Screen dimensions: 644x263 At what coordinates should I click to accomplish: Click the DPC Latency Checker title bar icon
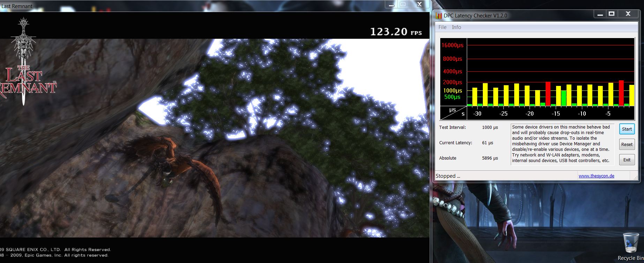pos(439,16)
